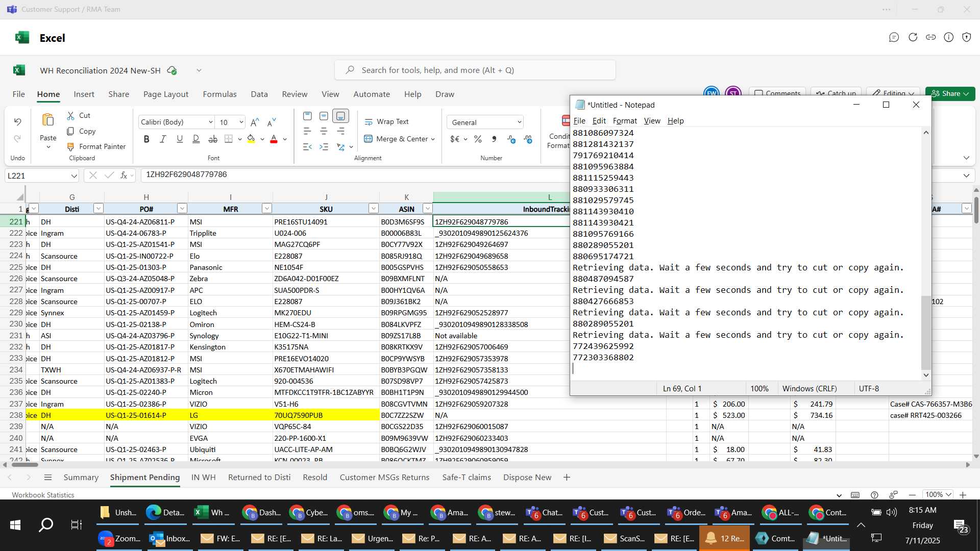Click the Name Box showing L221
This screenshot has width=980, height=551.
(x=41, y=176)
